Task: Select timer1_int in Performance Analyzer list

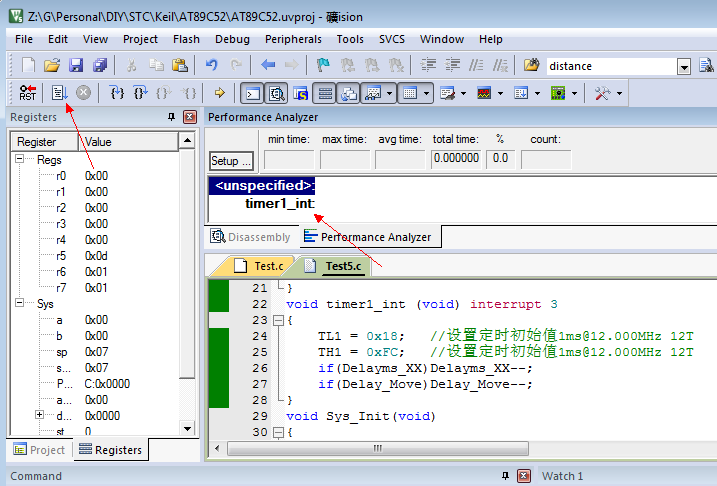Action: point(280,203)
